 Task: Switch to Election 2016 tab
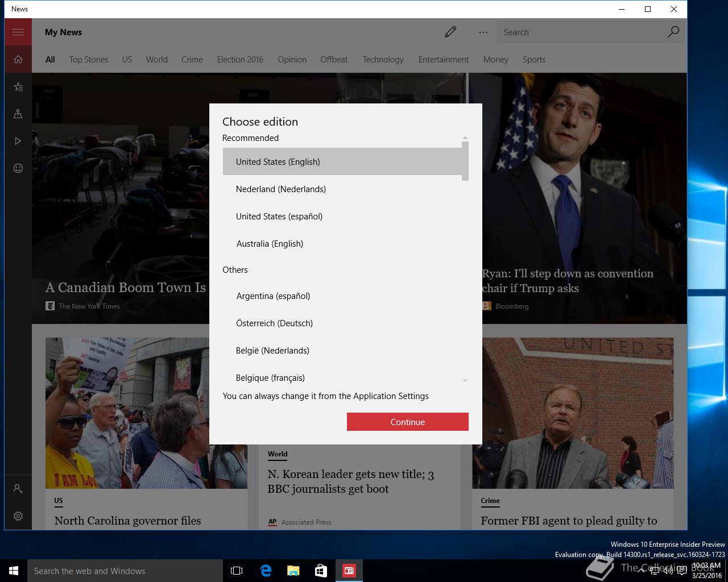[240, 60]
